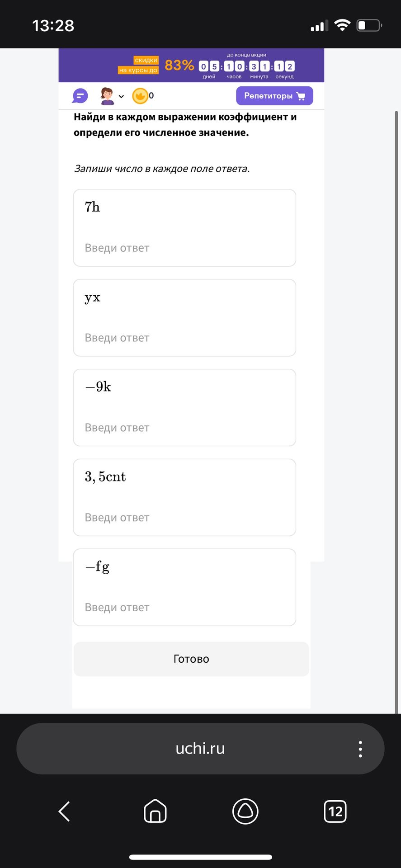
Task: Go back with the browser arrow
Action: click(64, 811)
